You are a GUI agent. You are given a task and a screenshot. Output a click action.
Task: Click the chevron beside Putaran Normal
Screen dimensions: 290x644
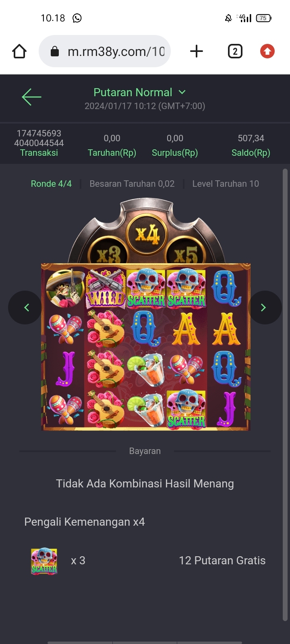[x=182, y=92]
